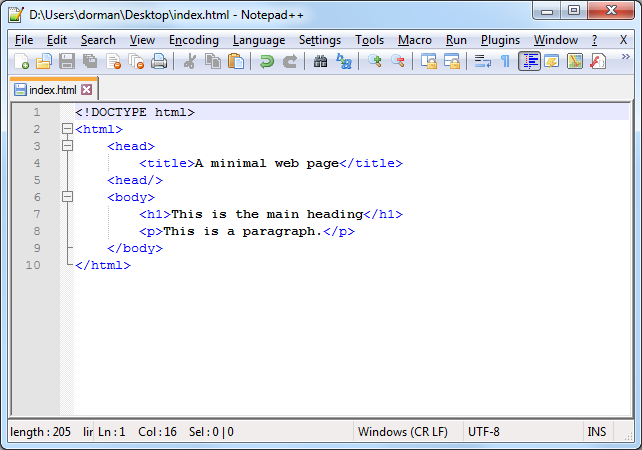This screenshot has height=450, width=642.
Task: Click the user-defined language icon
Action: tap(552, 61)
